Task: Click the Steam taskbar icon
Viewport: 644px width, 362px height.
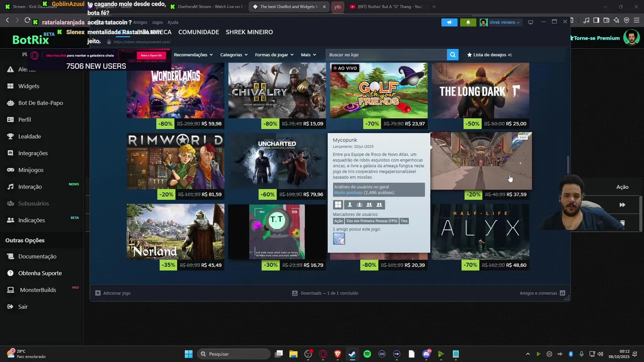Action: (x=352, y=354)
